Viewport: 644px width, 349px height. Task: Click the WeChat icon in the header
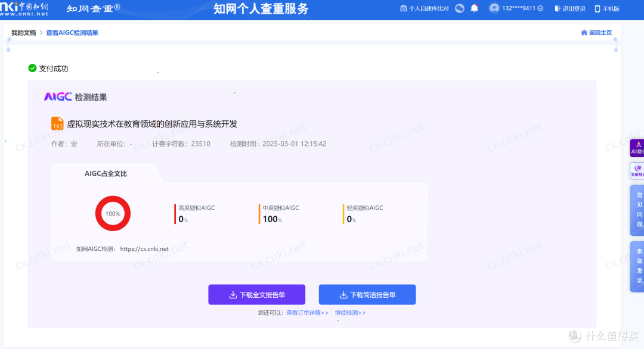460,8
